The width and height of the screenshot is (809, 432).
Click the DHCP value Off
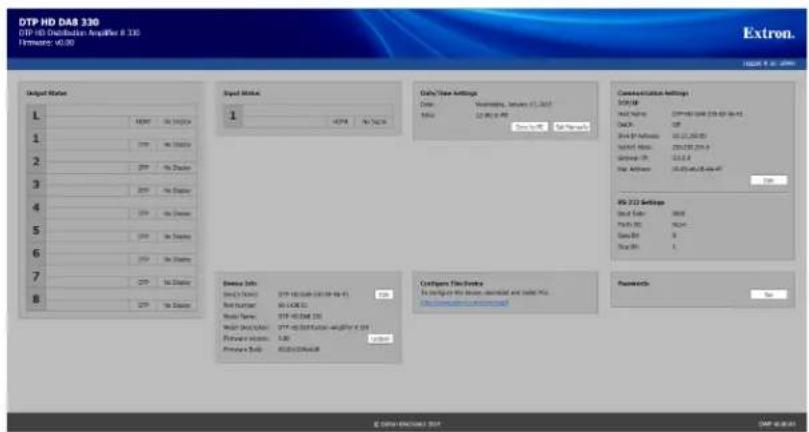click(676, 125)
